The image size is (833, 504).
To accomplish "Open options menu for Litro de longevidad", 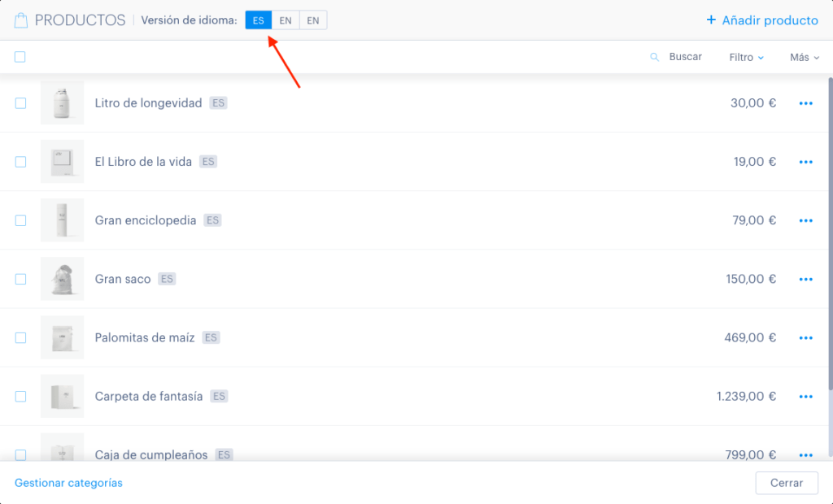I will pos(805,103).
